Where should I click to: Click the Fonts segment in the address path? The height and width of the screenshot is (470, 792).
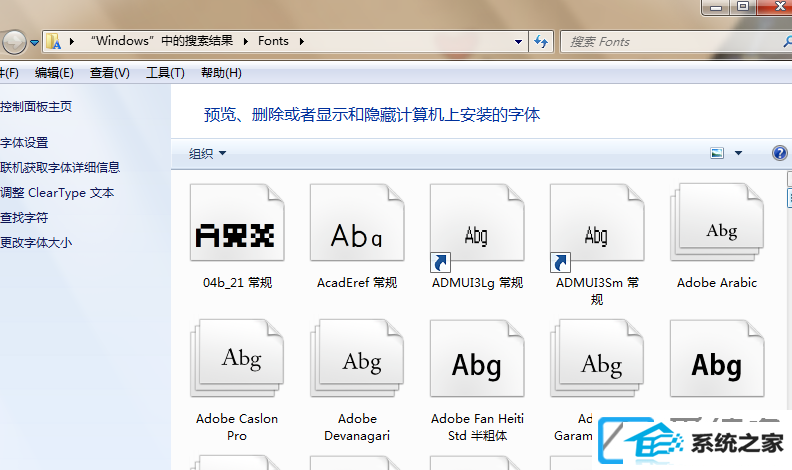click(x=273, y=41)
